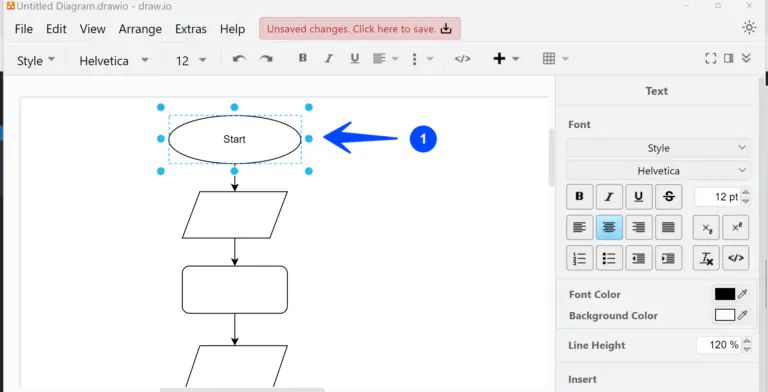Screen dimensions: 768x392
Task: Clear text formatting
Action: pos(706,258)
